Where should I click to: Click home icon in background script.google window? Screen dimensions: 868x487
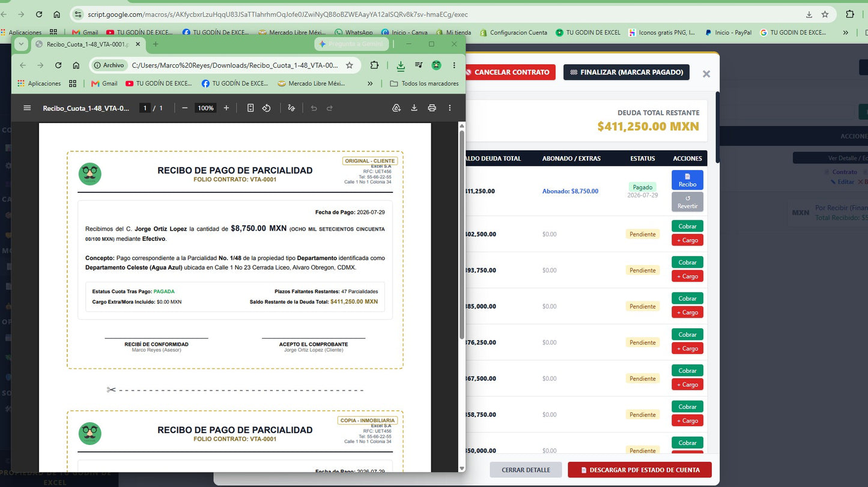click(56, 14)
